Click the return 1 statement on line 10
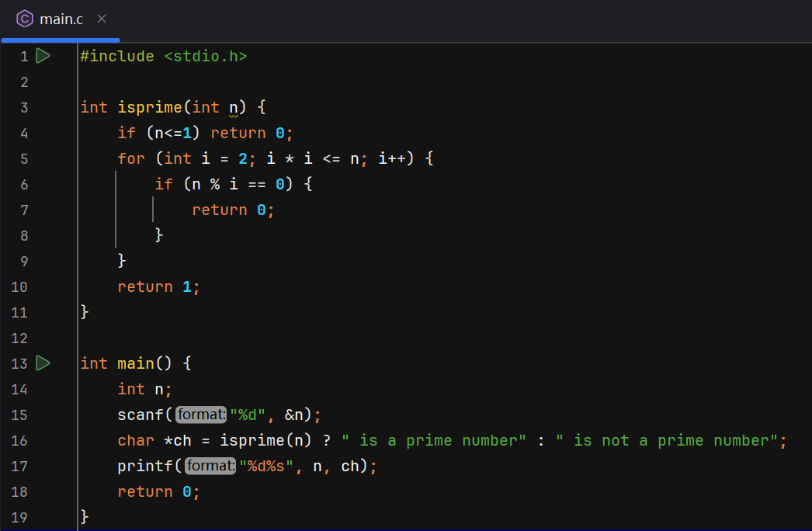Viewport: 812px width, 531px height. tap(158, 286)
